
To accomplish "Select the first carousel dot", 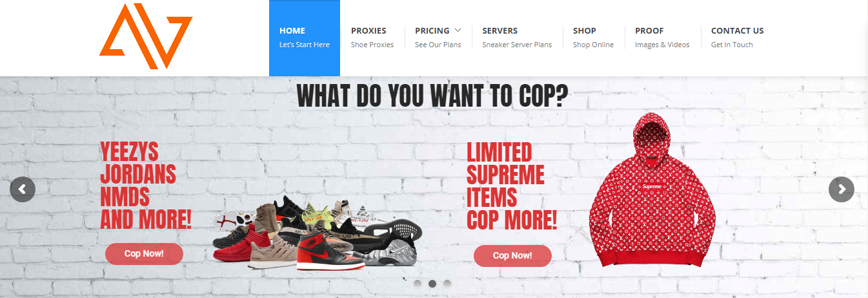I will [x=418, y=283].
